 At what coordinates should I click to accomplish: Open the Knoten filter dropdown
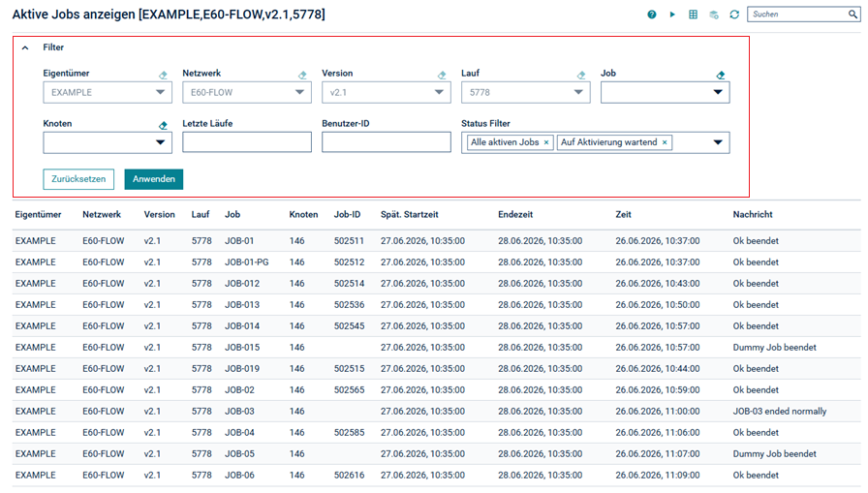click(108, 142)
